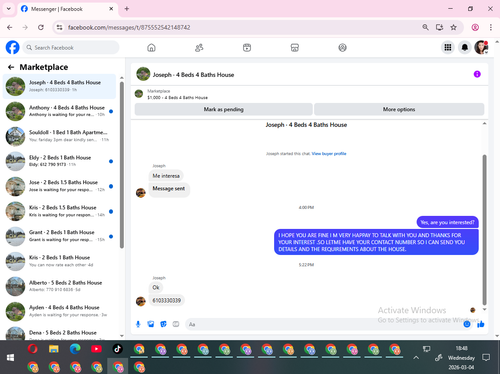Click the 'Me interesa' message bubble
500x374 pixels.
click(166, 176)
